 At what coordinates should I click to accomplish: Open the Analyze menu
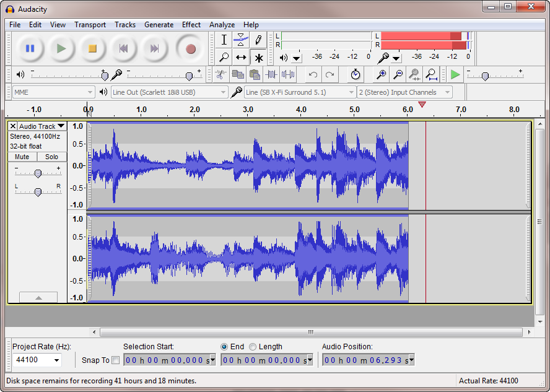point(222,25)
